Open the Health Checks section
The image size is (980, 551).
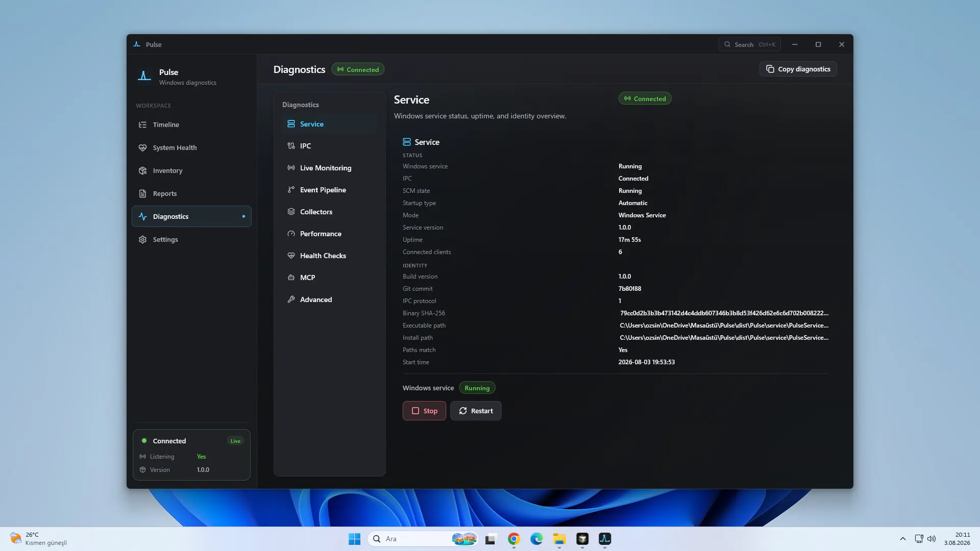(x=329, y=256)
